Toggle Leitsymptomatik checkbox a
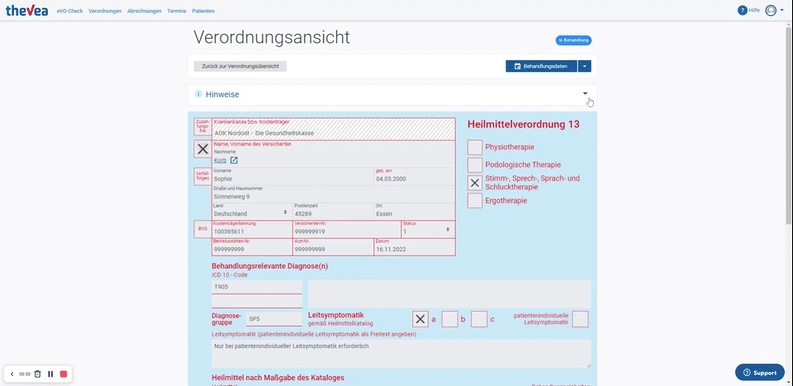This screenshot has width=793, height=386. (420, 319)
